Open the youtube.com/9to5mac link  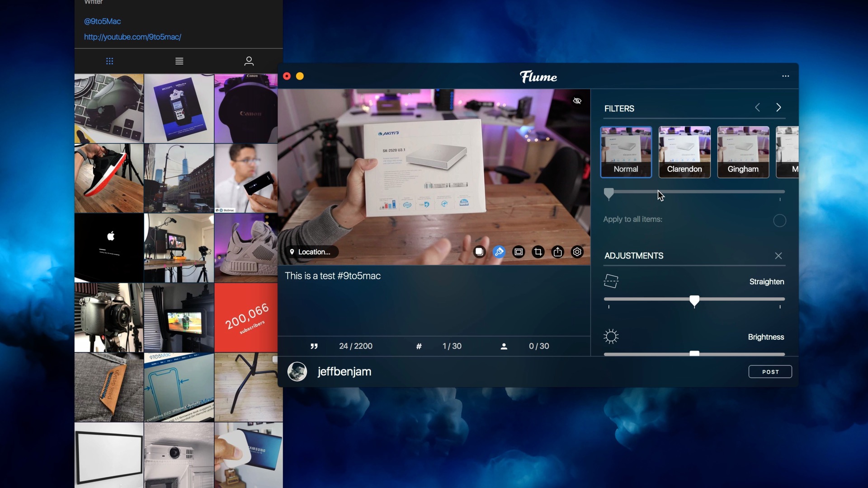(x=132, y=37)
